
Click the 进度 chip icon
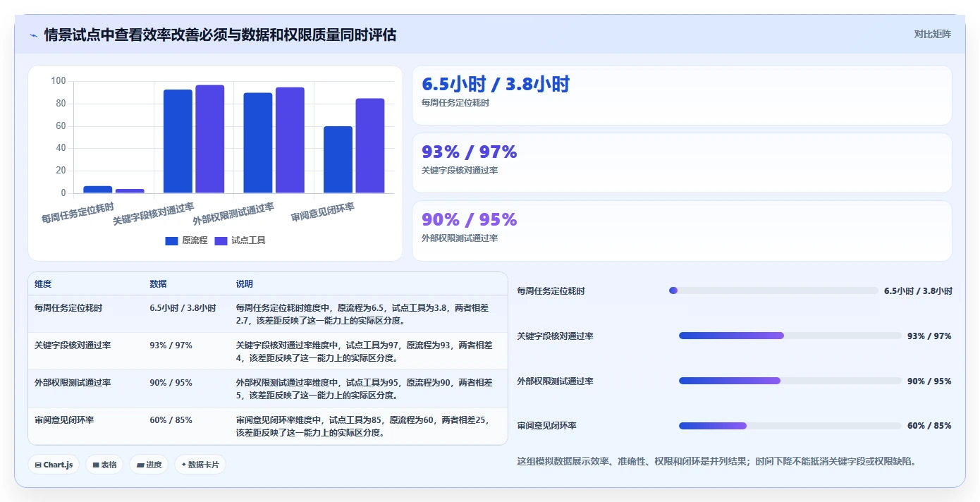pos(140,465)
